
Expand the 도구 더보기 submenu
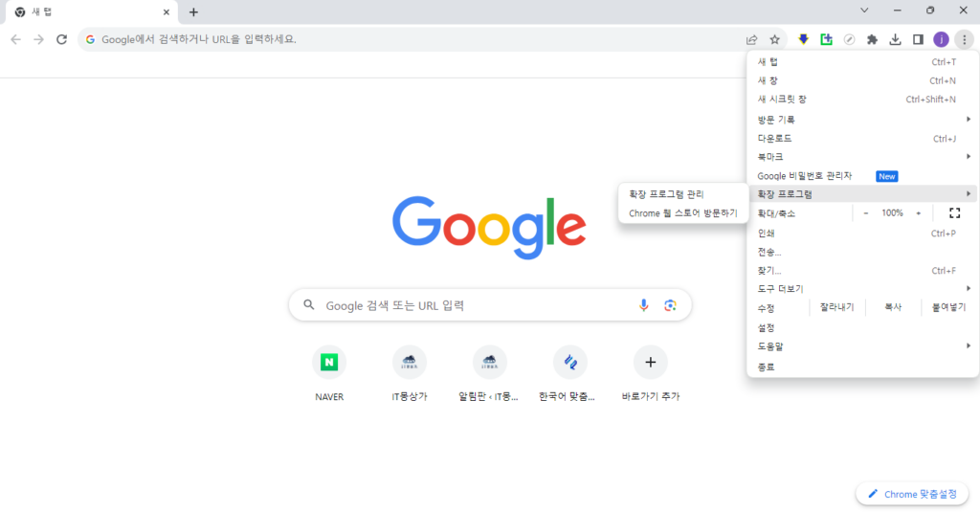click(863, 289)
